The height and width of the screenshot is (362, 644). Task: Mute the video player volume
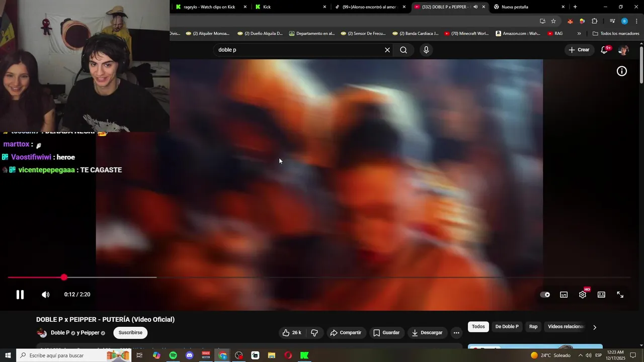[x=45, y=295]
